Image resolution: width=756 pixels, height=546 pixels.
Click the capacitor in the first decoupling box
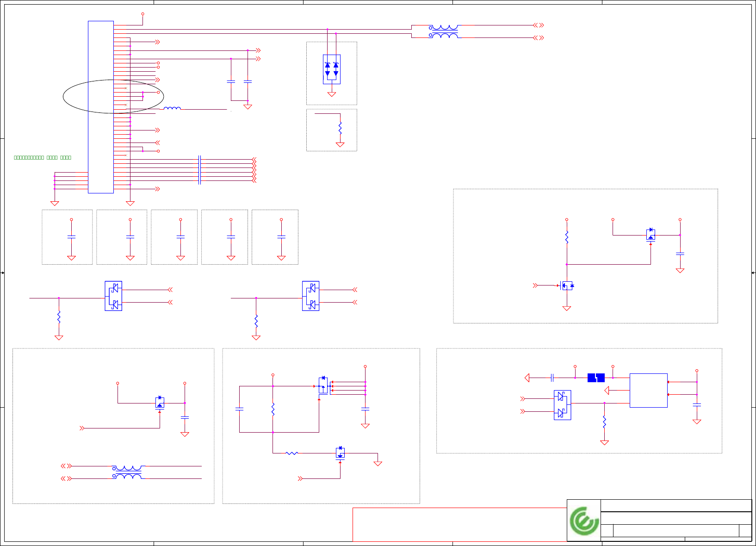pos(71,237)
